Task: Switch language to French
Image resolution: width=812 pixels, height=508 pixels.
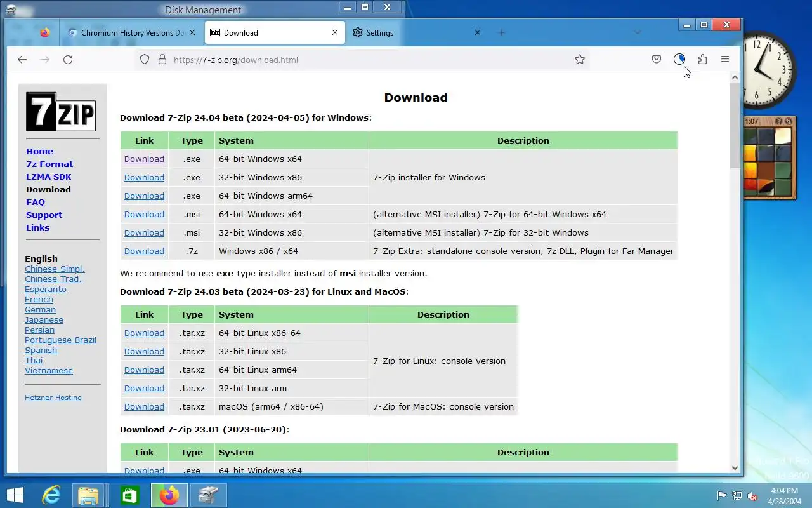Action: pos(39,299)
